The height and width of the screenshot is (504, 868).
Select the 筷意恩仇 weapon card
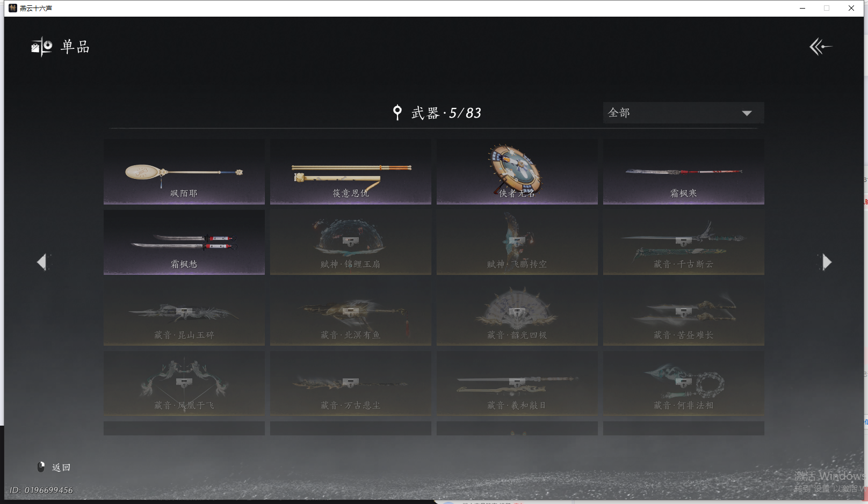(x=351, y=172)
